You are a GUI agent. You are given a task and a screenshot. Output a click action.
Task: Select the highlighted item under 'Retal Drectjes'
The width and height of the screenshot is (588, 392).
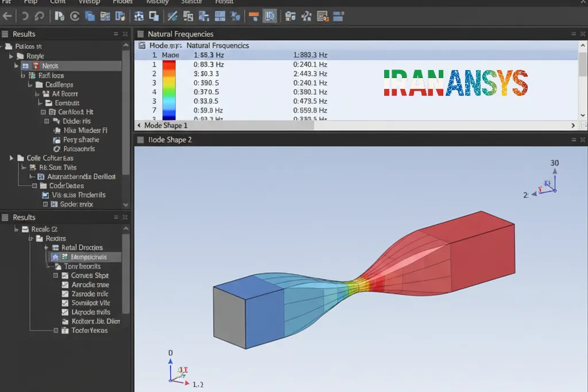86,257
